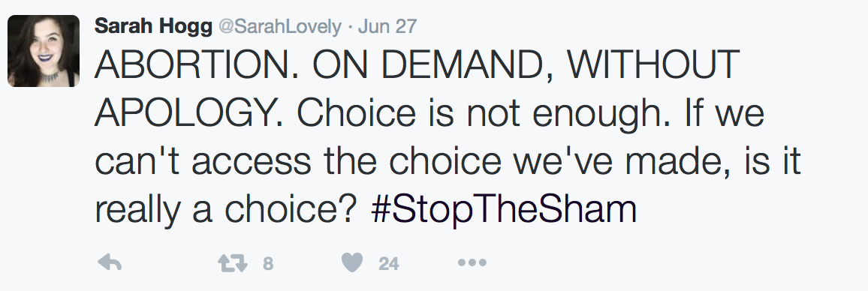Like the tweet with the heart icon

pyautogui.click(x=352, y=262)
